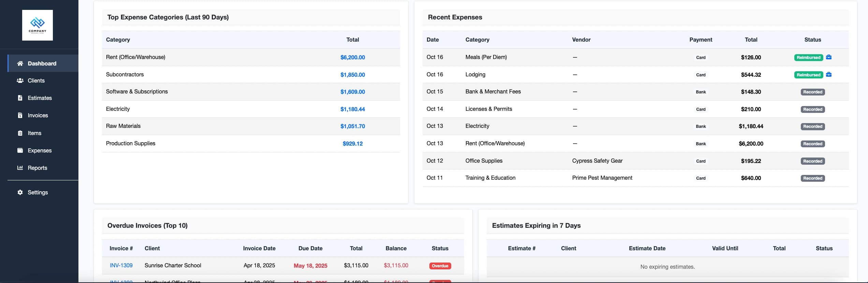868x283 pixels.
Task: Click the Invoices file icon
Action: click(x=20, y=115)
